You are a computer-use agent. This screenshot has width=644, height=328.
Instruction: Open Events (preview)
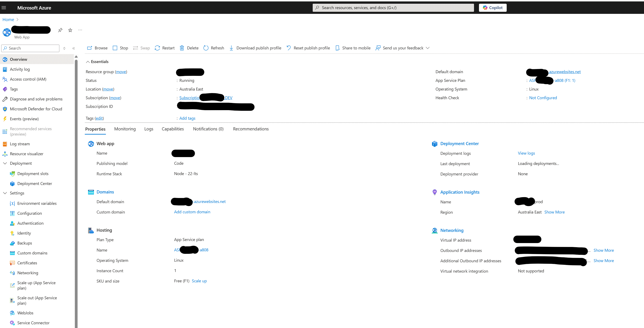pyautogui.click(x=24, y=119)
